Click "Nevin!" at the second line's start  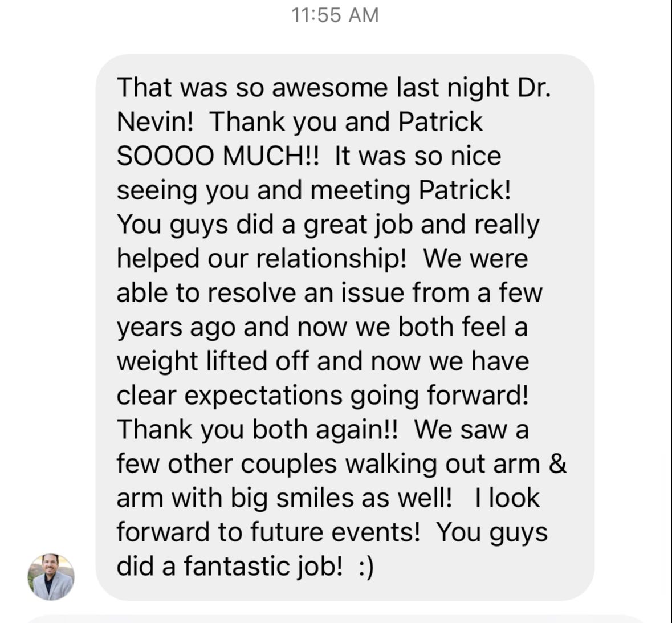(155, 121)
